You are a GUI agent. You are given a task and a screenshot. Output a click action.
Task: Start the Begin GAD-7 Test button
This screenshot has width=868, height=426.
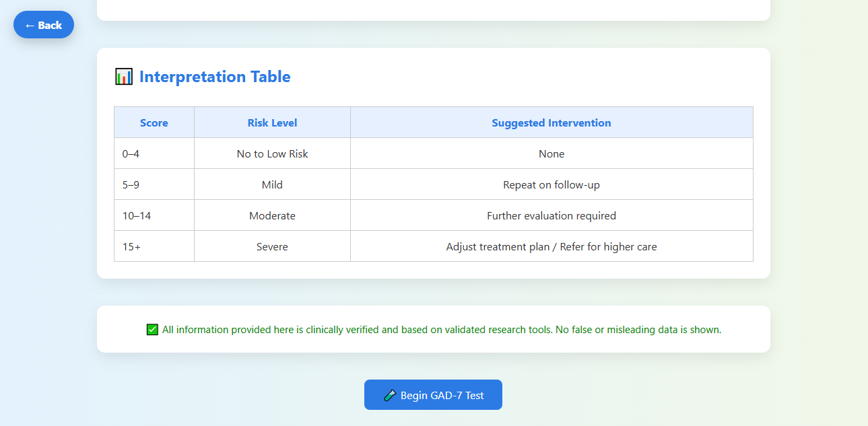[433, 395]
